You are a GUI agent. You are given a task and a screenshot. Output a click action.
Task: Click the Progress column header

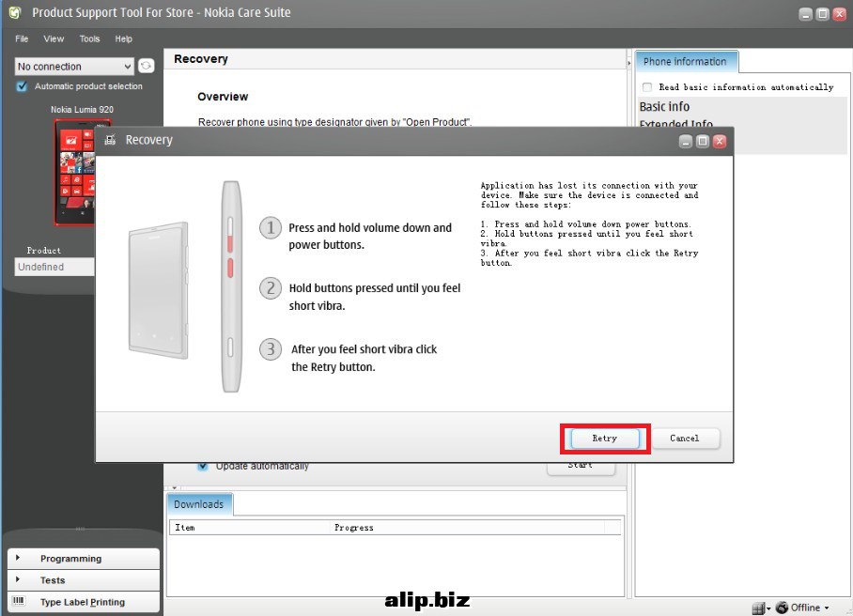pos(468,528)
